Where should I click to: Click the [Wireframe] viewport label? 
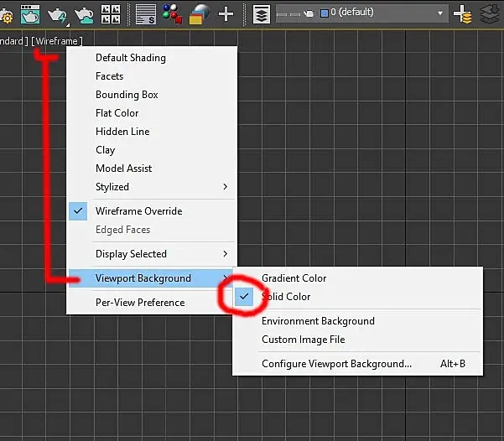57,41
